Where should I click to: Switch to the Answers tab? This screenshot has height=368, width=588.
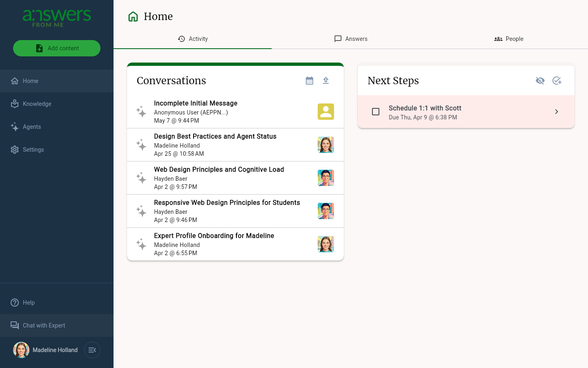pyautogui.click(x=351, y=39)
